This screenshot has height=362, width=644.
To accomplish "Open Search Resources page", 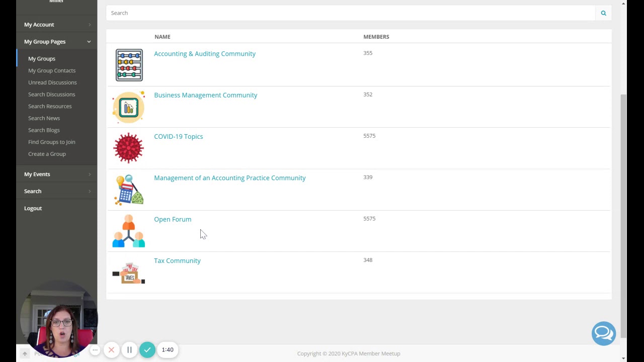I will (x=50, y=106).
